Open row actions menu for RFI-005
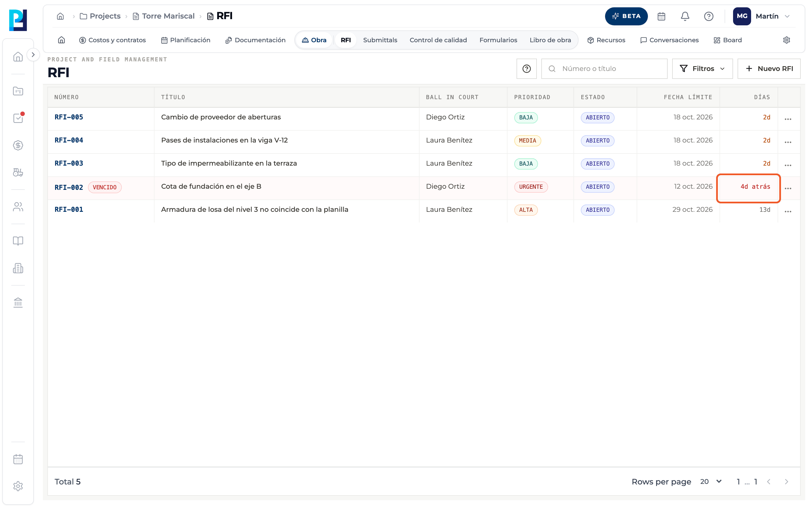Screen dimensions: 812x507 click(x=788, y=119)
